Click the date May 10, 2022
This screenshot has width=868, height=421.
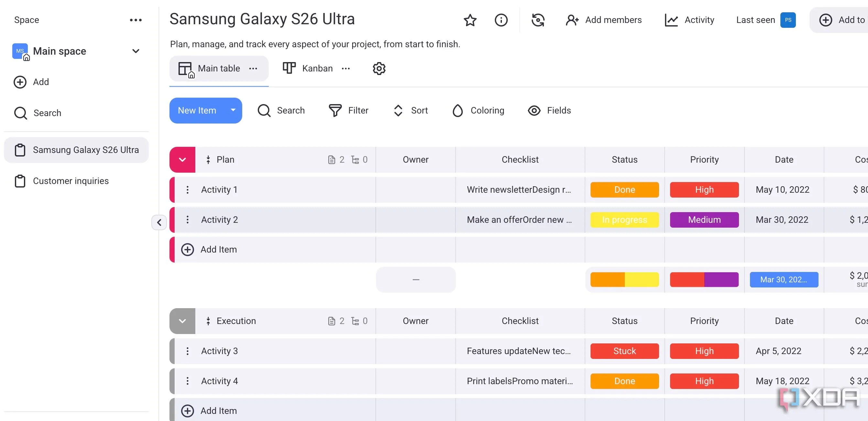[782, 190]
